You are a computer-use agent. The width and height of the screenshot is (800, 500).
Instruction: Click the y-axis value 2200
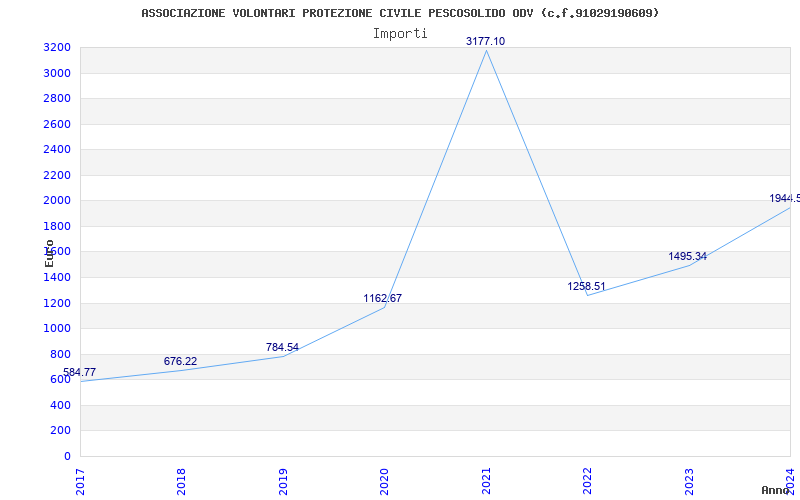coord(57,176)
